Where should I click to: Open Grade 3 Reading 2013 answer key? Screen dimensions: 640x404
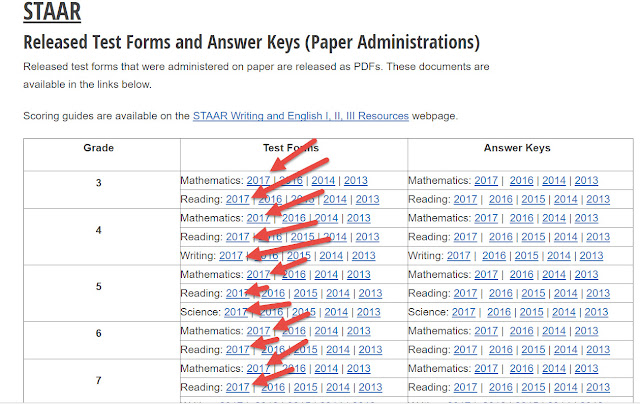(598, 199)
